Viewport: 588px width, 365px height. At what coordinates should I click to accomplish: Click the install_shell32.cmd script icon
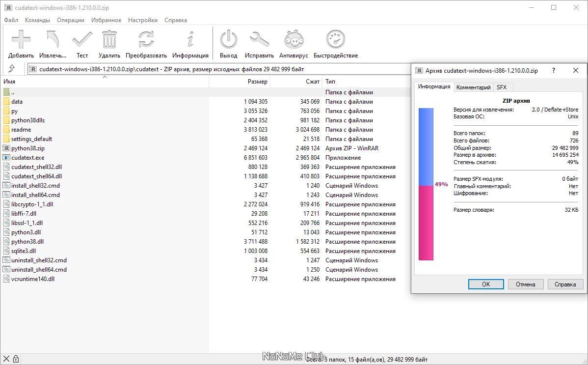pyautogui.click(x=6, y=186)
